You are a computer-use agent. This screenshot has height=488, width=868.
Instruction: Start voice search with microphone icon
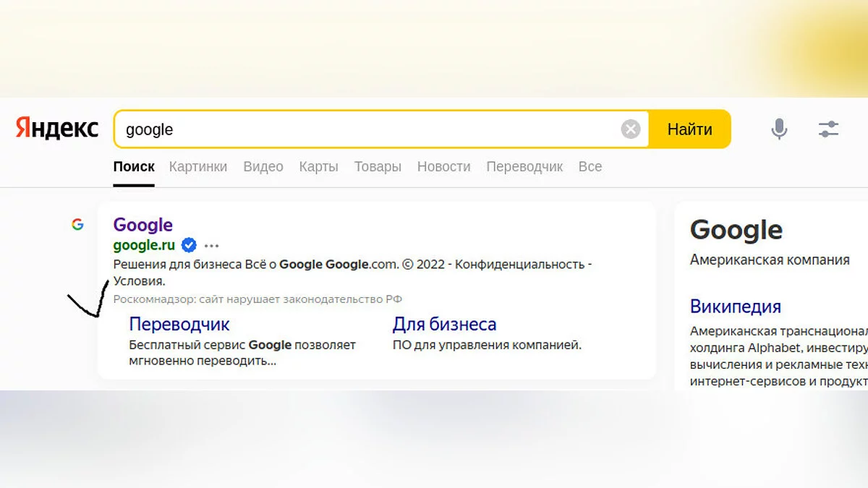[779, 129]
